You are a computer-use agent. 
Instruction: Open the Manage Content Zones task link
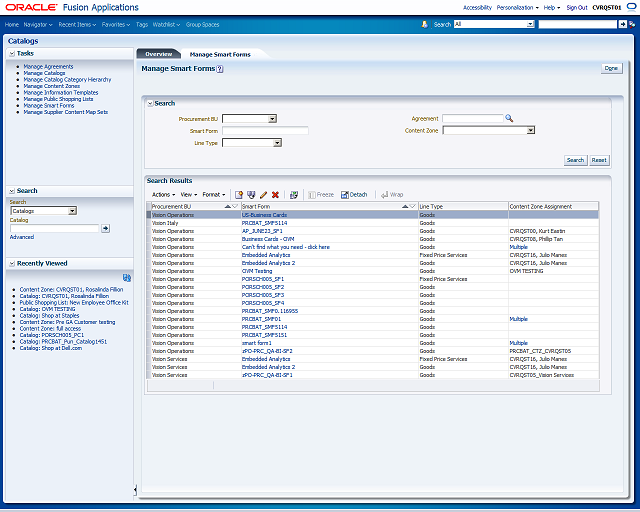52,86
